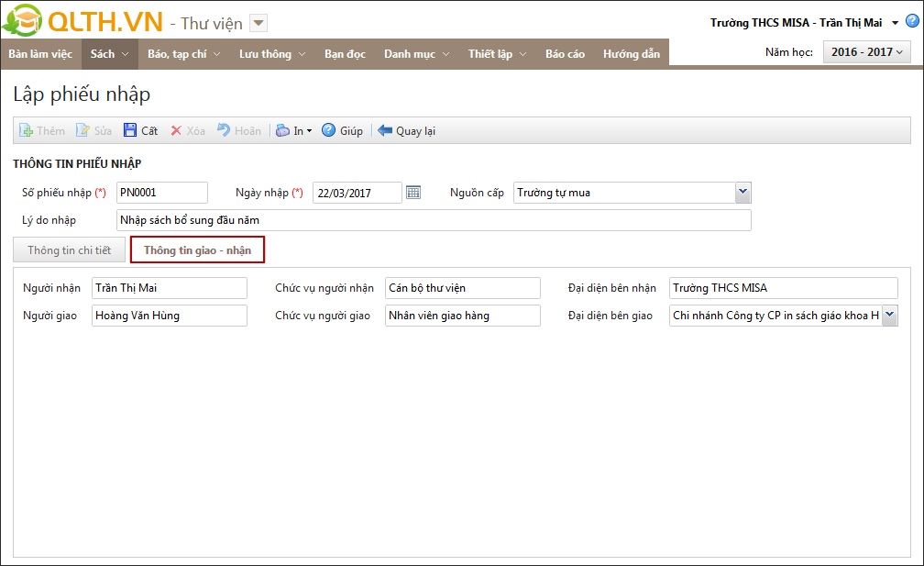The width and height of the screenshot is (924, 566).
Task: Open the Giúp help icon in toolbar
Action: point(329,131)
